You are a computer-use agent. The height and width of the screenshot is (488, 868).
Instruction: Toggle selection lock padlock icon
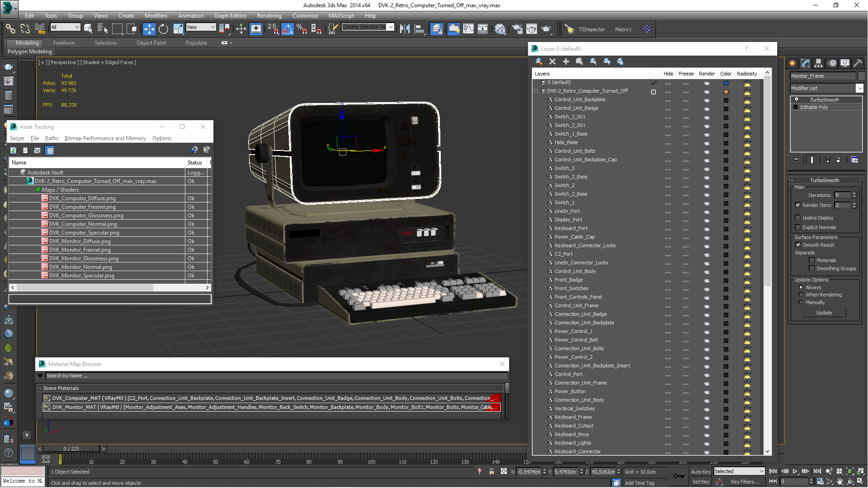[x=491, y=472]
